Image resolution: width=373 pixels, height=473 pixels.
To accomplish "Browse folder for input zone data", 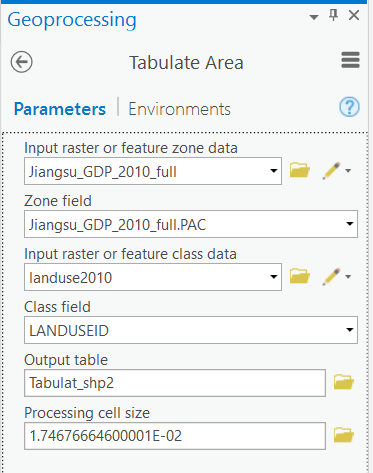I will coord(300,171).
